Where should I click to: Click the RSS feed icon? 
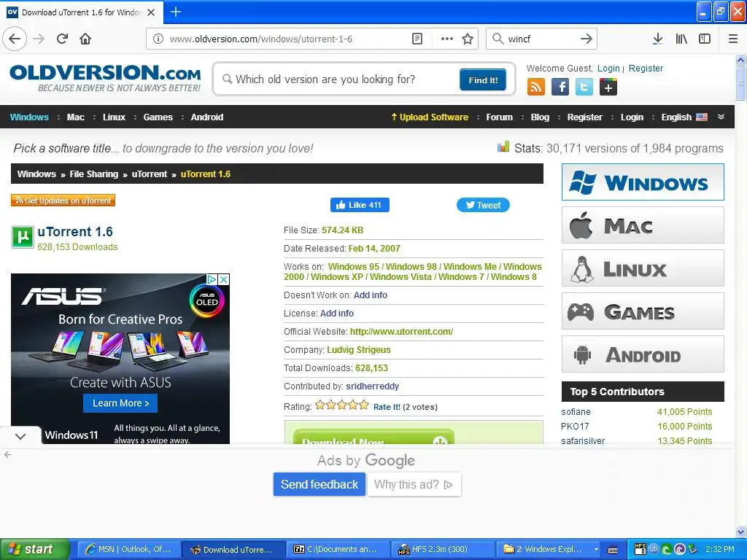[x=536, y=87]
